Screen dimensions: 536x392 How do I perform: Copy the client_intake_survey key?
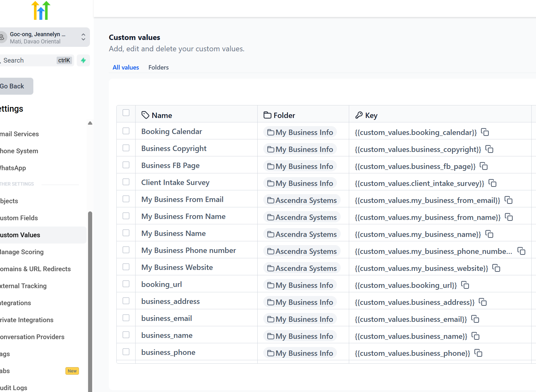[493, 183]
